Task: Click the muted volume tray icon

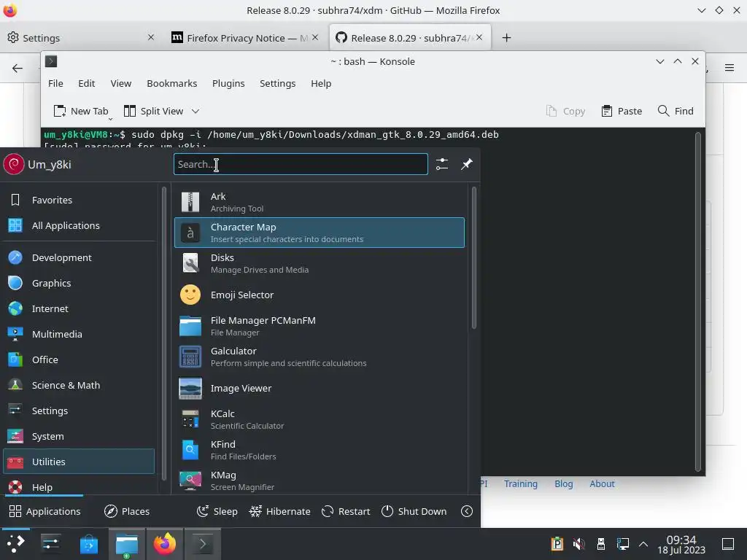Action: point(578,544)
